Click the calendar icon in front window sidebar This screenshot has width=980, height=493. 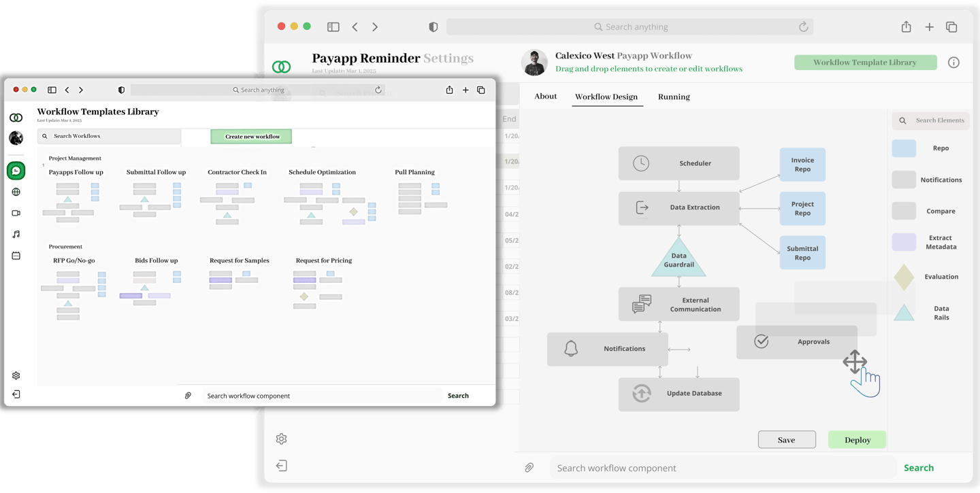[x=16, y=256]
